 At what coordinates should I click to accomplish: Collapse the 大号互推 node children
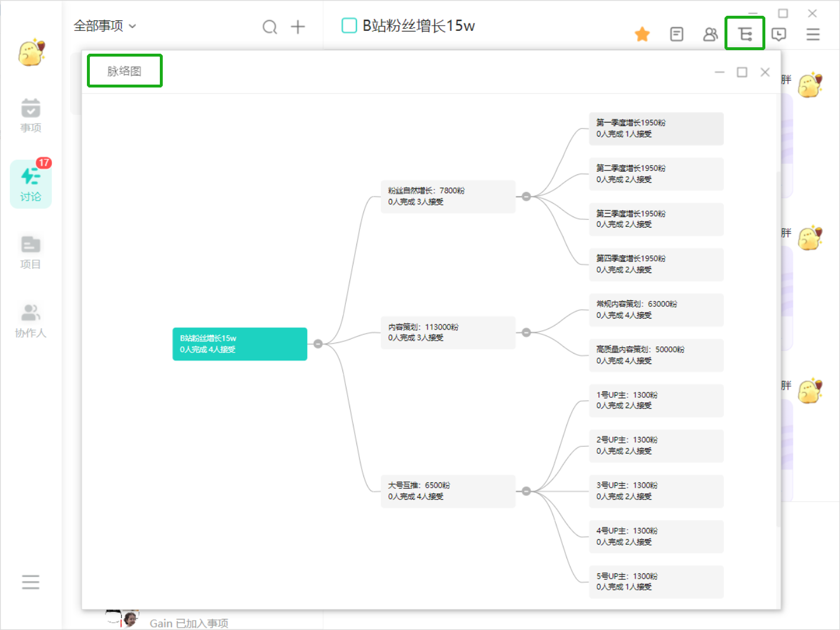526,491
